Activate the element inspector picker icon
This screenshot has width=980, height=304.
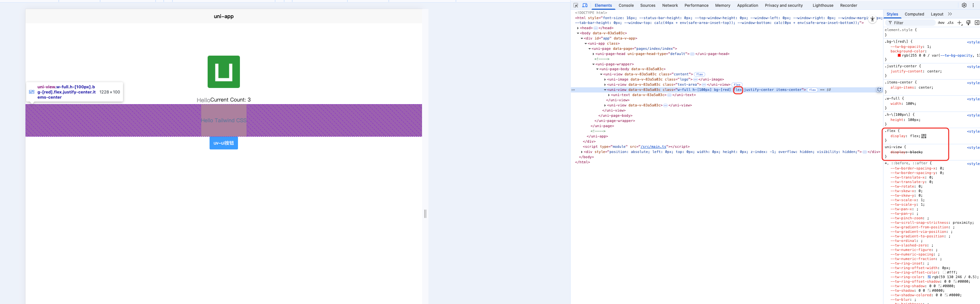pos(576,5)
